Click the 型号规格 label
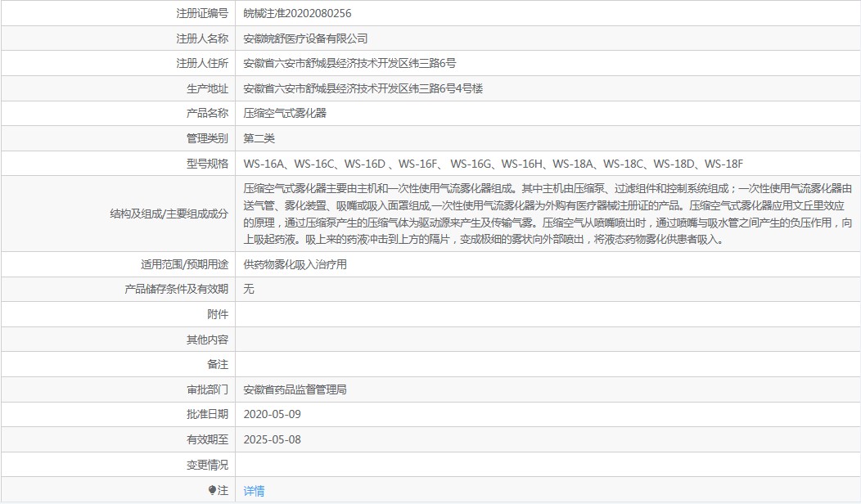 (x=207, y=164)
